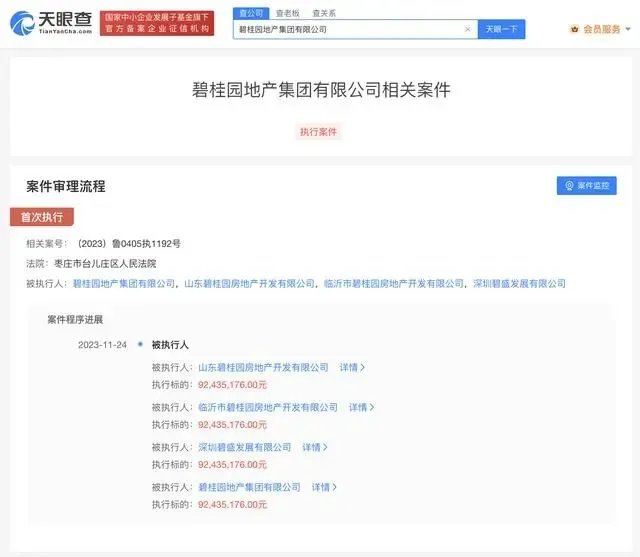Open the 会员服务 dropdown arrow
Viewport: 640px width, 557px height.
(628, 29)
